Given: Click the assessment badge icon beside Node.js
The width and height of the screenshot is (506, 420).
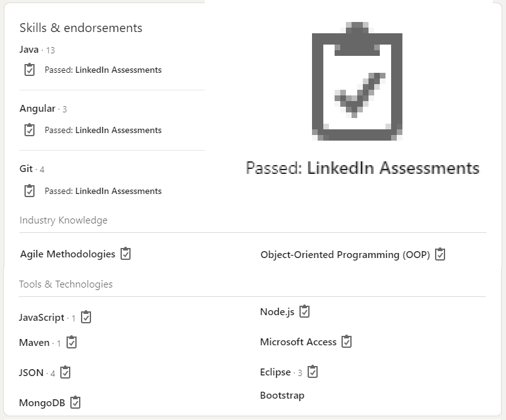Looking at the screenshot, I should coord(304,311).
